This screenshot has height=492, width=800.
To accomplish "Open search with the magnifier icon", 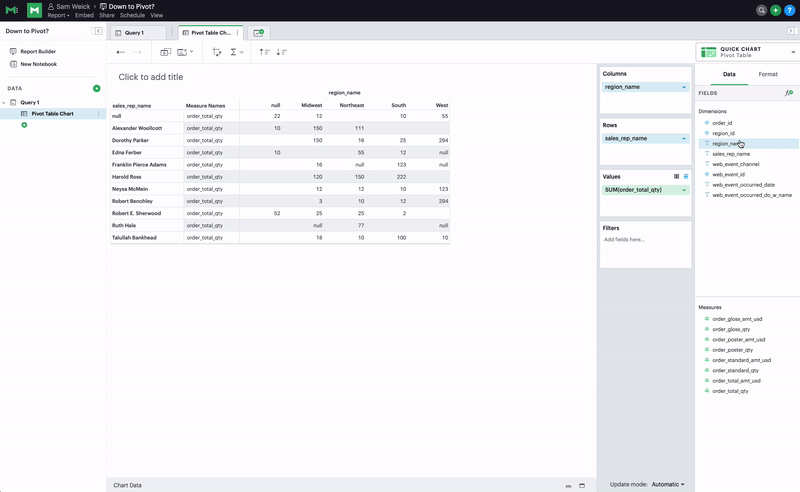I will 762,10.
